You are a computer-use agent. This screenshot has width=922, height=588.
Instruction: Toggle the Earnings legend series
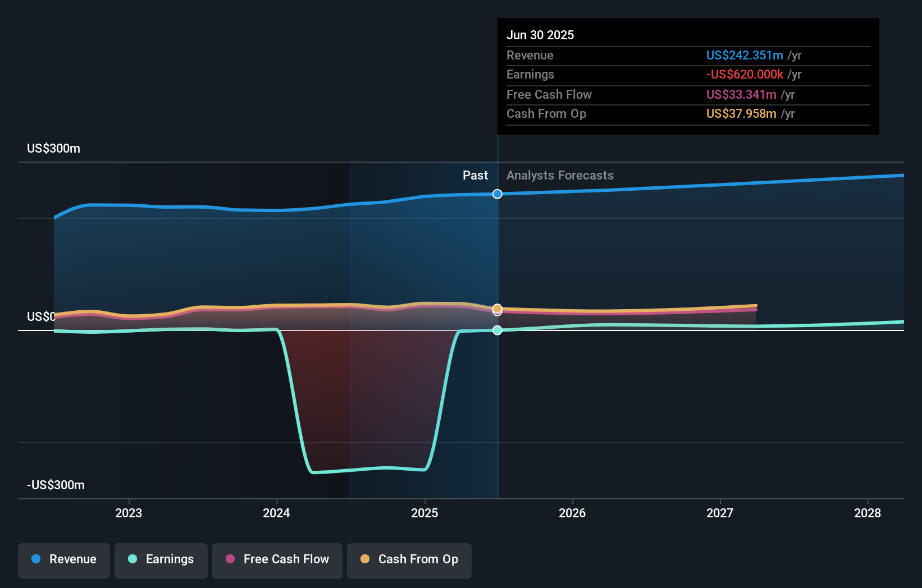(161, 561)
